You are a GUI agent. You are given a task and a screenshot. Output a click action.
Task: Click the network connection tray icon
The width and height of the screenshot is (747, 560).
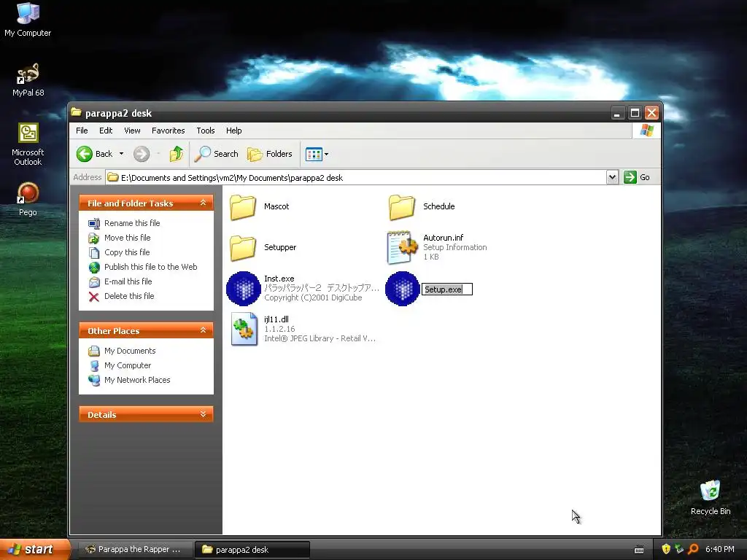(679, 549)
